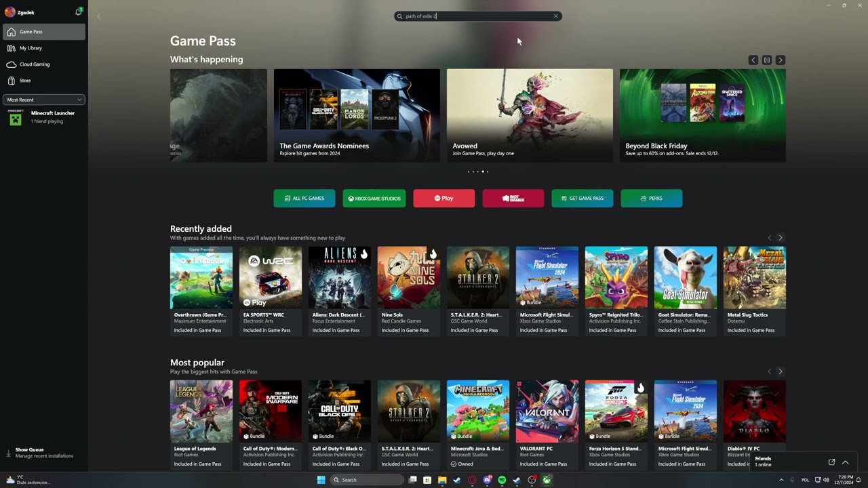
Task: Open File Explorer from the taskbar
Action: [x=442, y=480]
